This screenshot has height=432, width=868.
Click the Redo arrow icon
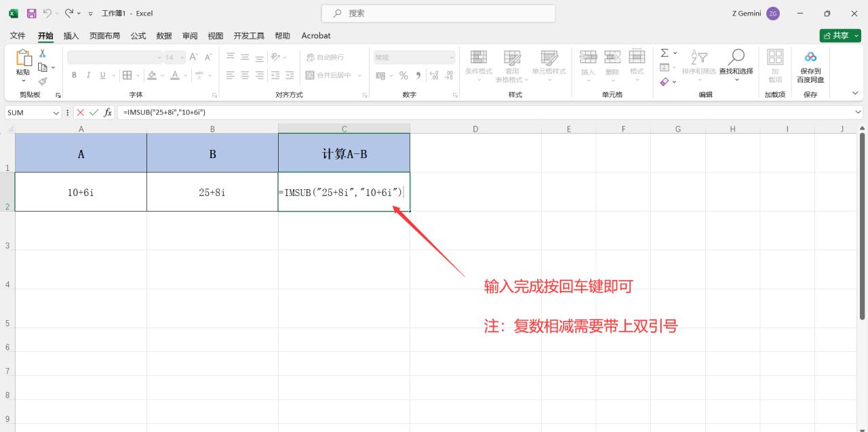tap(69, 13)
